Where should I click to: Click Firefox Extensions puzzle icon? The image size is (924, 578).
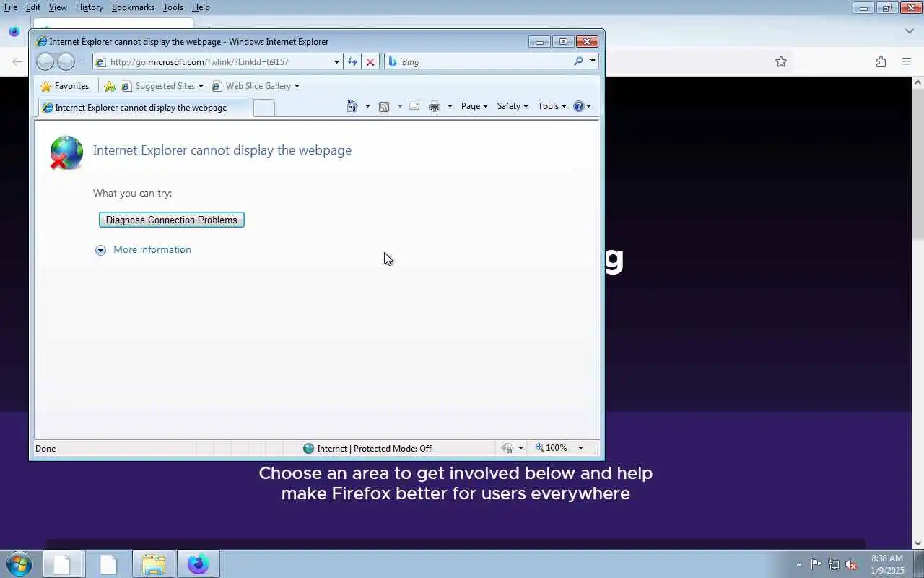pos(881,62)
